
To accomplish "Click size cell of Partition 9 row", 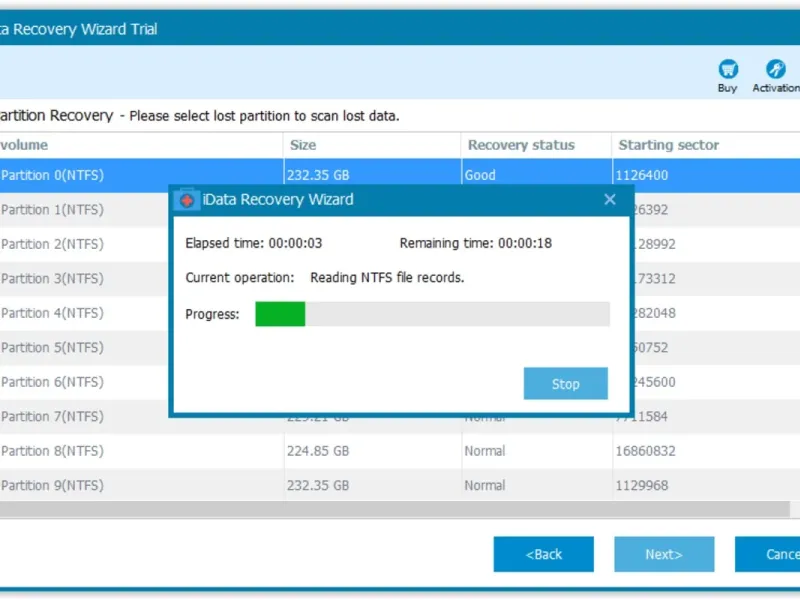I will click(x=373, y=485).
